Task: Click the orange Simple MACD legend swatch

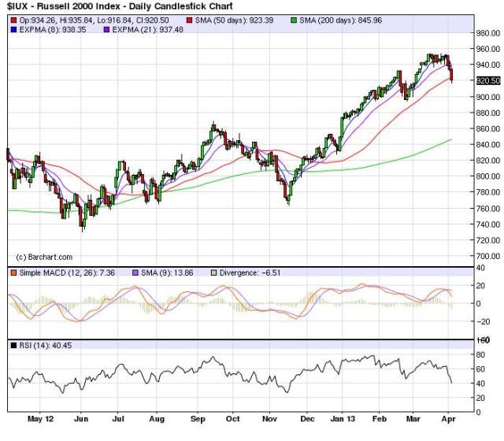Action: click(x=11, y=272)
